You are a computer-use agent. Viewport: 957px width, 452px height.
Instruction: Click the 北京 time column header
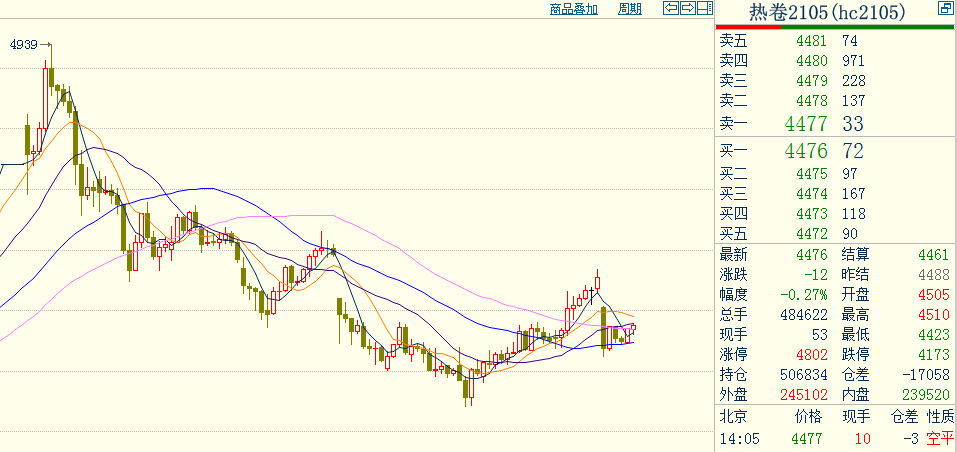[733, 417]
